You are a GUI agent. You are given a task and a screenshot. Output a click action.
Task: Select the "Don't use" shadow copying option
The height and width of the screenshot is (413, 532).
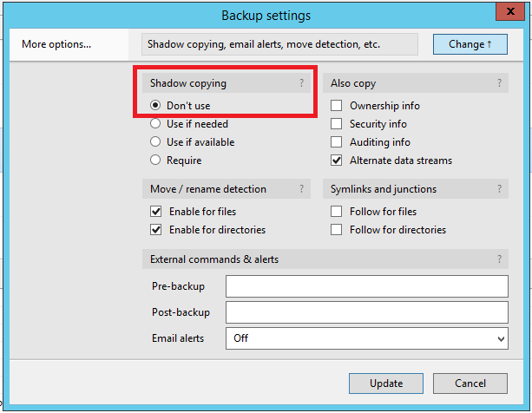click(x=156, y=106)
